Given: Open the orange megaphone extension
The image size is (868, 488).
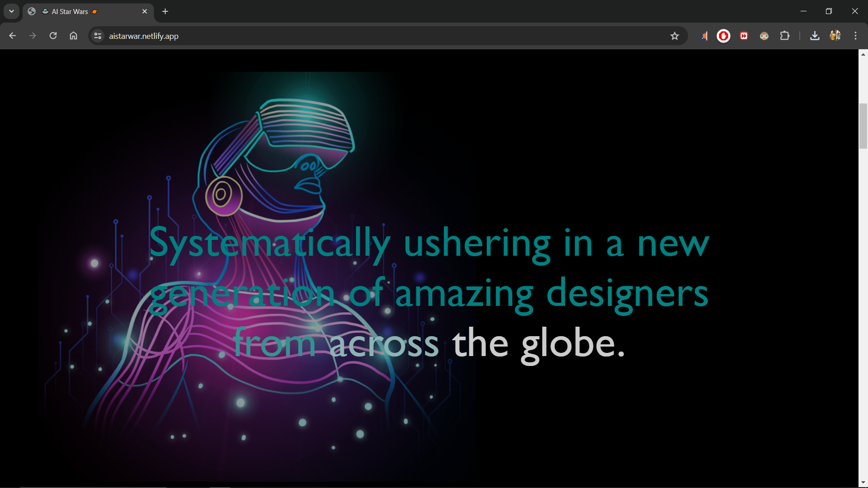Looking at the screenshot, I should click(x=703, y=36).
